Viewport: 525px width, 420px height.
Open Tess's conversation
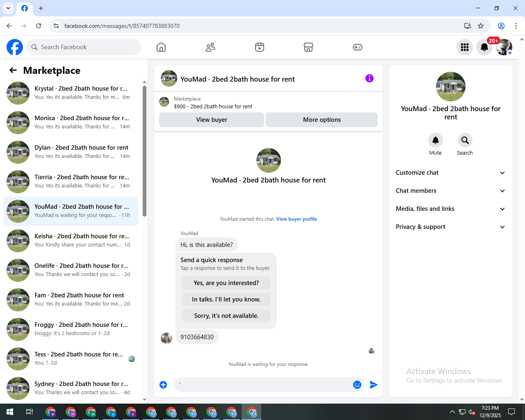[x=71, y=359]
